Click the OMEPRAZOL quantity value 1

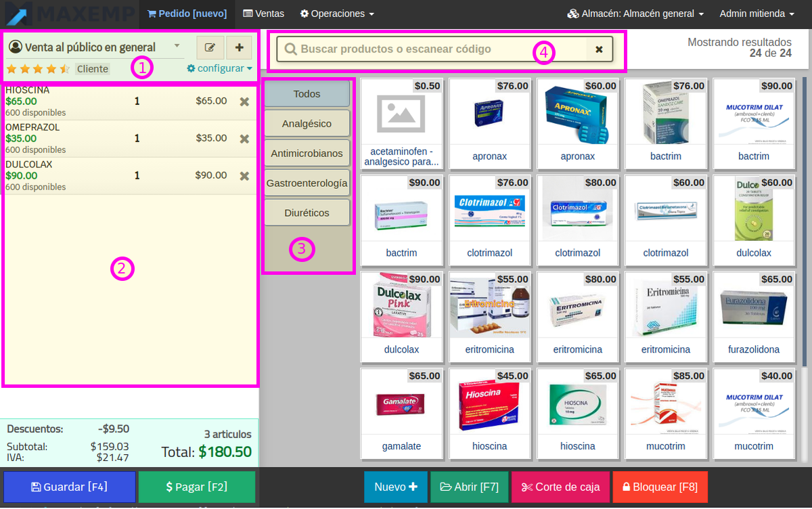click(x=137, y=139)
